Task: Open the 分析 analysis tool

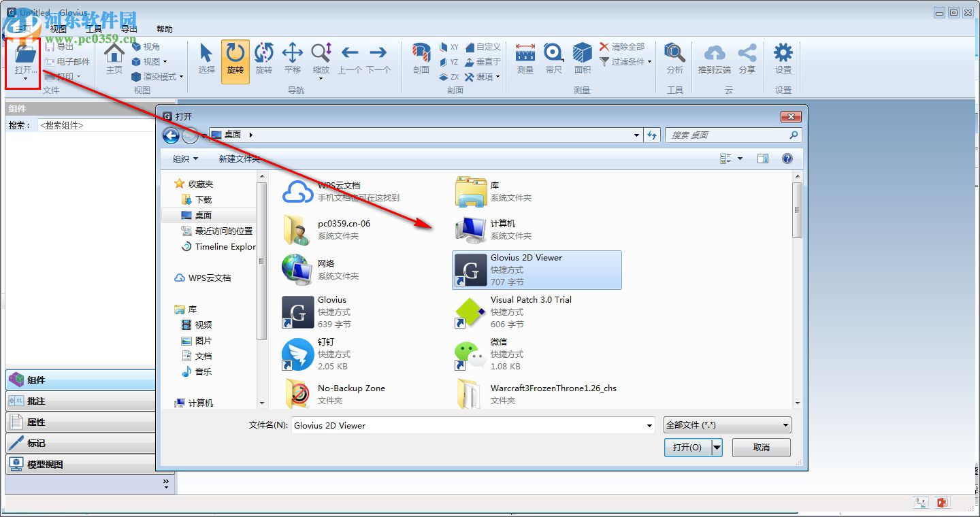Action: click(675, 59)
